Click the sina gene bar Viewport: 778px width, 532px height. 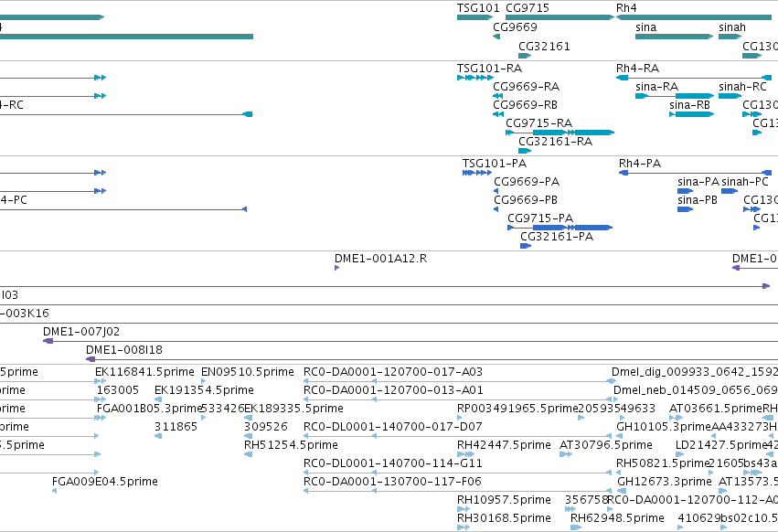[675, 37]
